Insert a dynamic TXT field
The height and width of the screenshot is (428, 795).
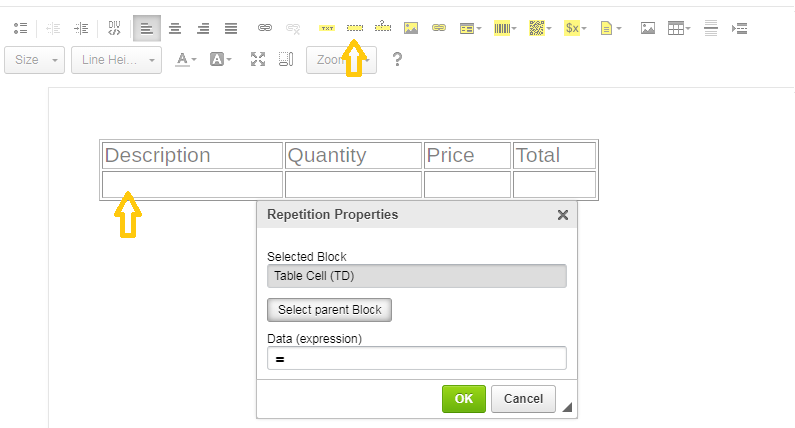327,28
